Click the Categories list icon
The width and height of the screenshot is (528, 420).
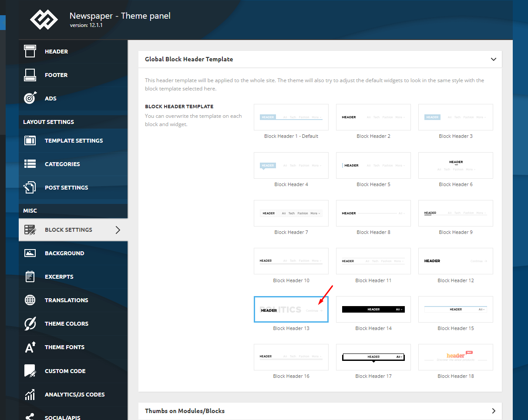pos(30,164)
